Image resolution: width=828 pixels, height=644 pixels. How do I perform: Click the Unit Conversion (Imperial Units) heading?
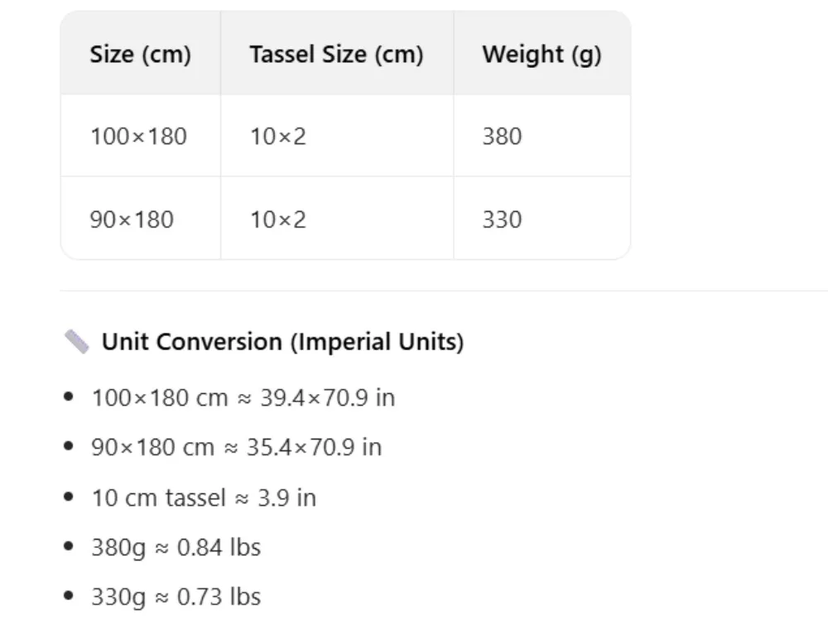pyautogui.click(x=282, y=342)
